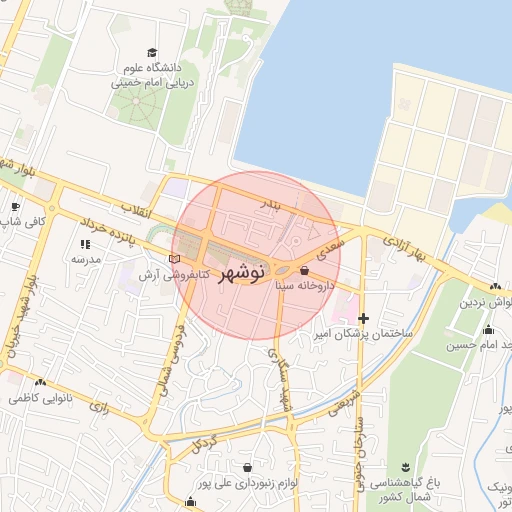Select the دانشگاه علوم دریایی امام خمینی label
The width and height of the screenshot is (512, 512).
pos(152,75)
